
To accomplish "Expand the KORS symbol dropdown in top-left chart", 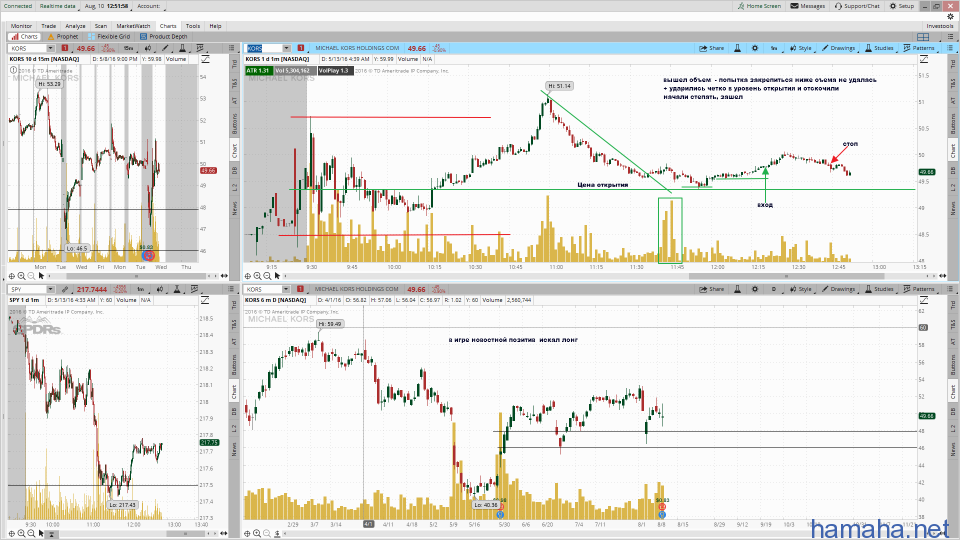I will pyautogui.click(x=50, y=48).
